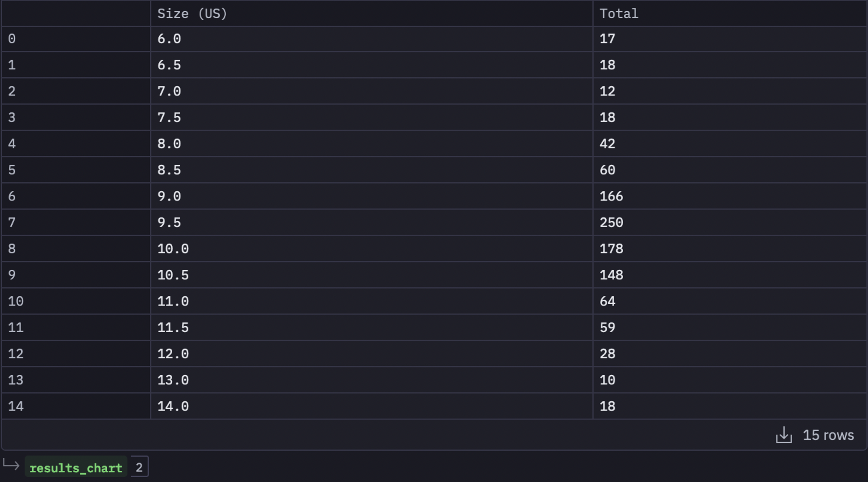Select the cell with total 178
Screen dimensions: 868x482
(x=730, y=249)
